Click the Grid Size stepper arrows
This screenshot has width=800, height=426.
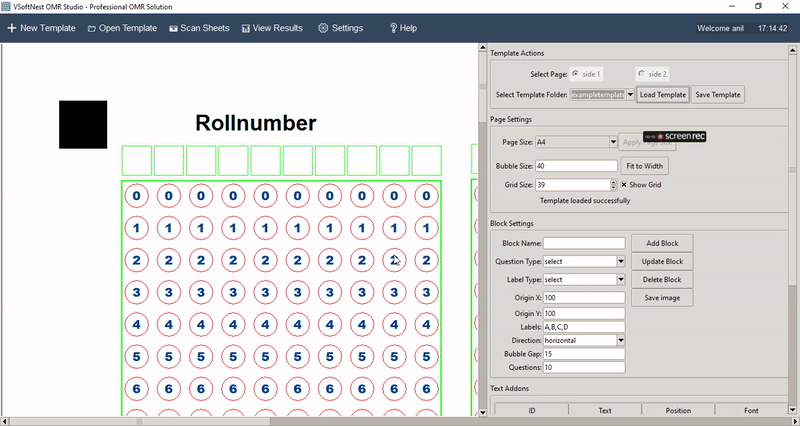point(613,185)
